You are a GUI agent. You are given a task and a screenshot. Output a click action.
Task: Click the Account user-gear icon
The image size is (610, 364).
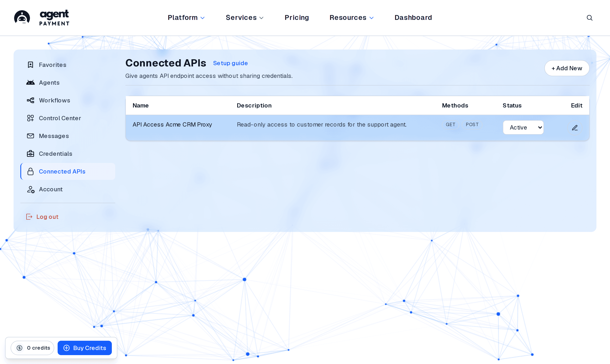31,189
